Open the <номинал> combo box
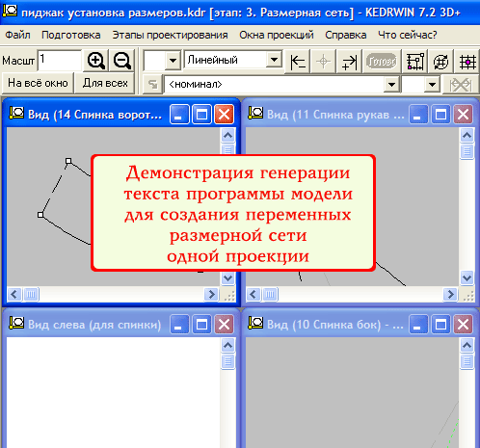 click(x=391, y=85)
